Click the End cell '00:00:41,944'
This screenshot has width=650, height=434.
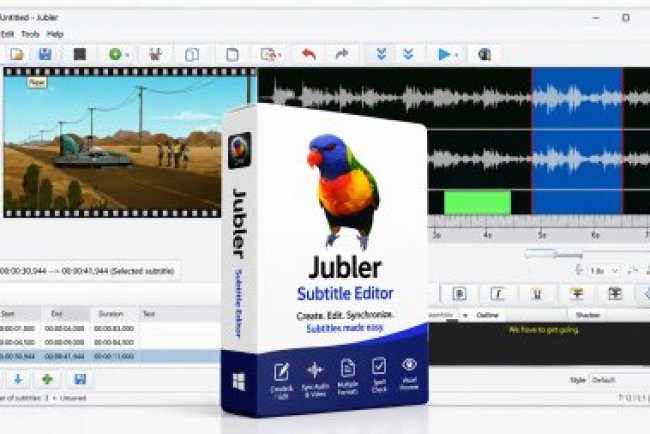(65, 356)
